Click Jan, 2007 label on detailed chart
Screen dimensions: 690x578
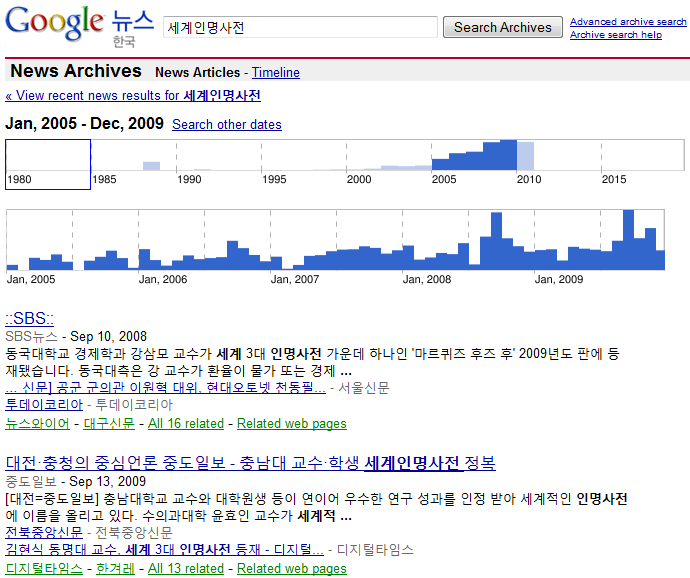pyautogui.click(x=294, y=280)
